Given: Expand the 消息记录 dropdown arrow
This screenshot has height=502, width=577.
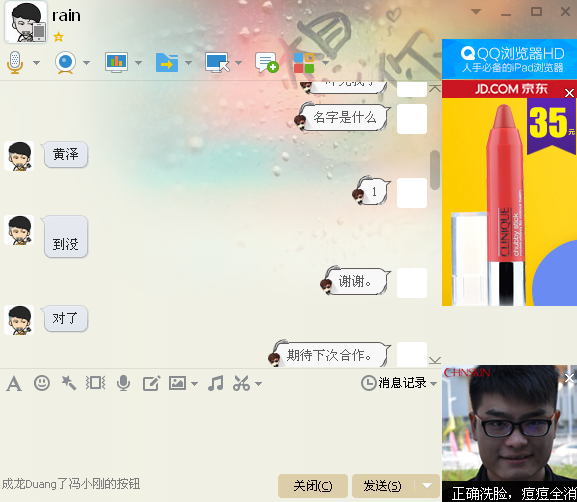Looking at the screenshot, I should coord(433,383).
